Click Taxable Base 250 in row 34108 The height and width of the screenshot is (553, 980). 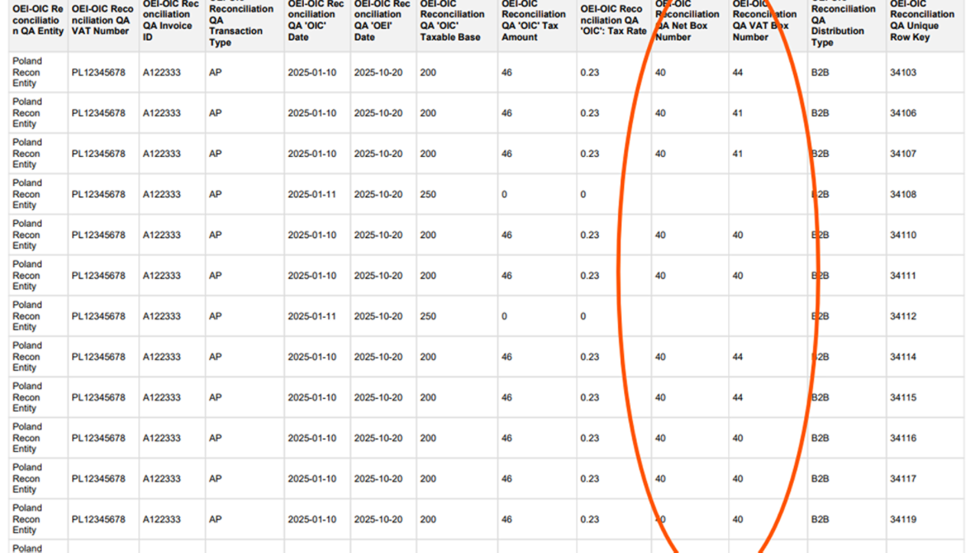[428, 195]
